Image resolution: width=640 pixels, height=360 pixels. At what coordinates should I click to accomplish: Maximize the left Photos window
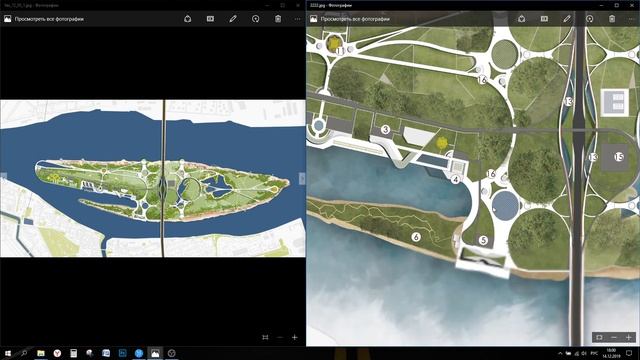[282, 5]
